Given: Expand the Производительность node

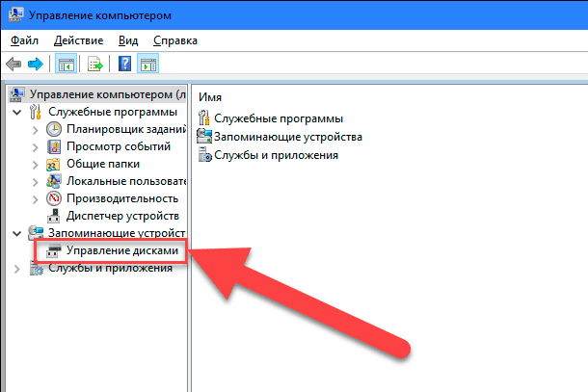Looking at the screenshot, I should pos(36,199).
